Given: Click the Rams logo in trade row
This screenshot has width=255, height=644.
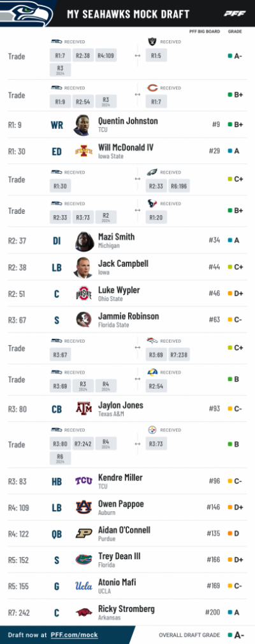Looking at the screenshot, I should pyautogui.click(x=152, y=372).
